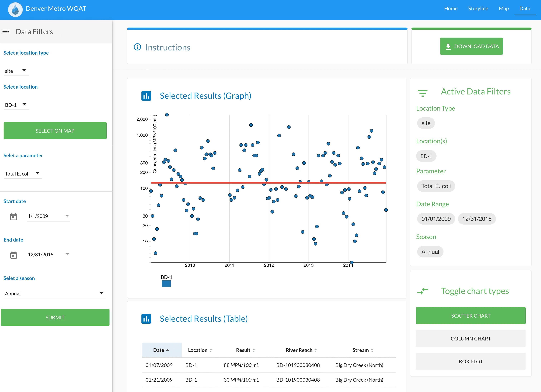
Task: Click the water drop logo
Action: 15,9
